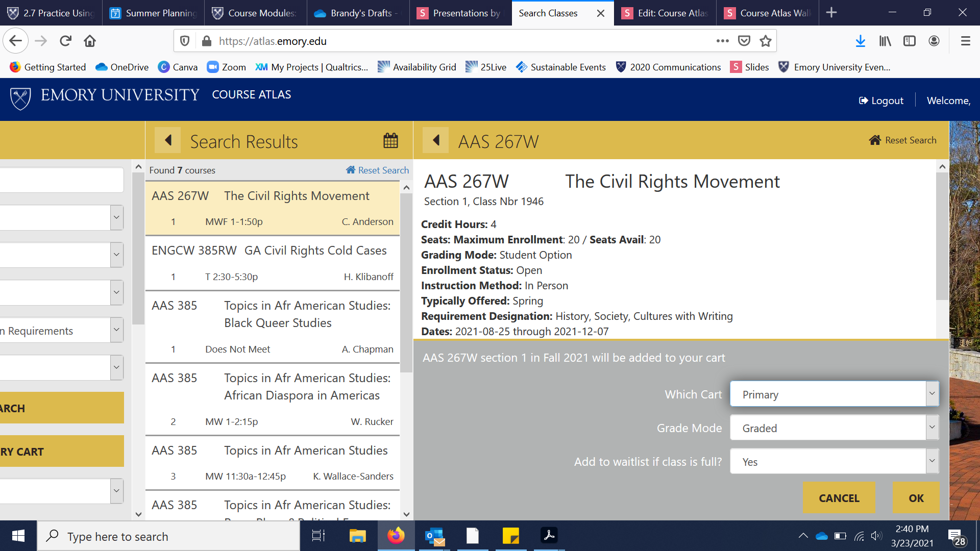Click the calendar icon in Search Results header
Screen dimensions: 980x551
(390, 140)
